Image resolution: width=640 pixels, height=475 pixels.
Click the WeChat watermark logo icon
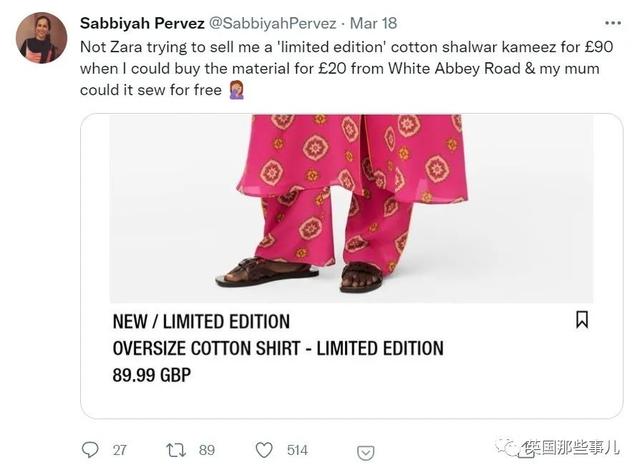[x=506, y=448]
